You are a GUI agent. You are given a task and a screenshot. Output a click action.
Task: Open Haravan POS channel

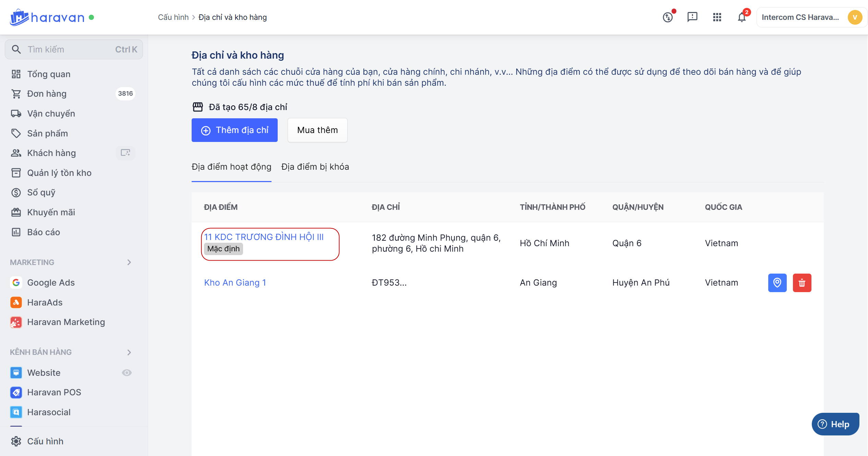pos(54,392)
